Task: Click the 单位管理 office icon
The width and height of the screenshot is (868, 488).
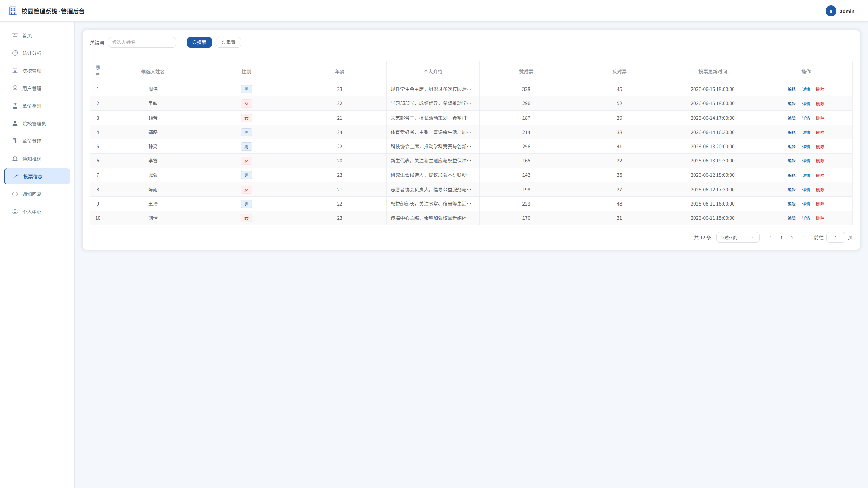Action: (15, 141)
